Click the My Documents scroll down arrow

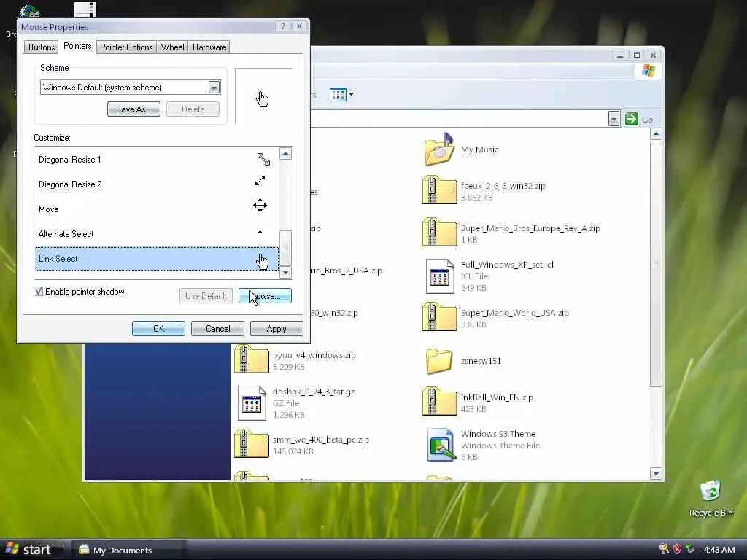pos(656,474)
